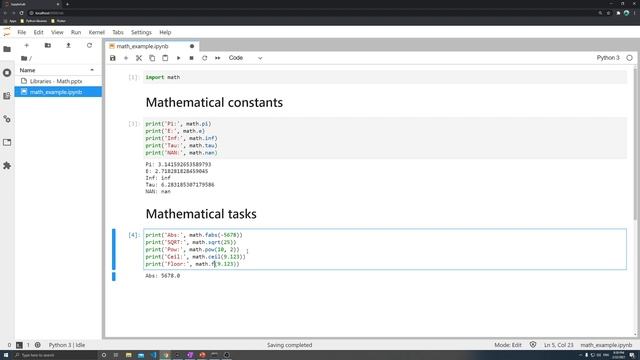Interrupt the kernel with the stop icon
Viewport: 640px width, 360px height.
coord(191,58)
